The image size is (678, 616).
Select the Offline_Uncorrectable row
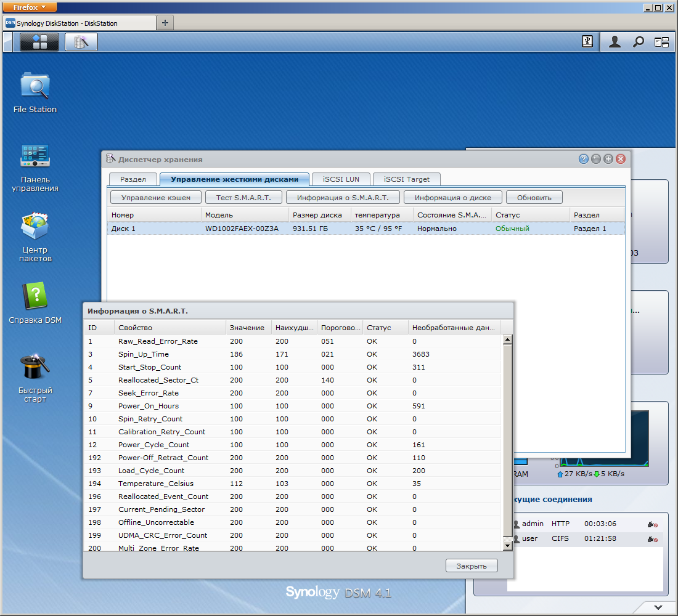point(292,522)
